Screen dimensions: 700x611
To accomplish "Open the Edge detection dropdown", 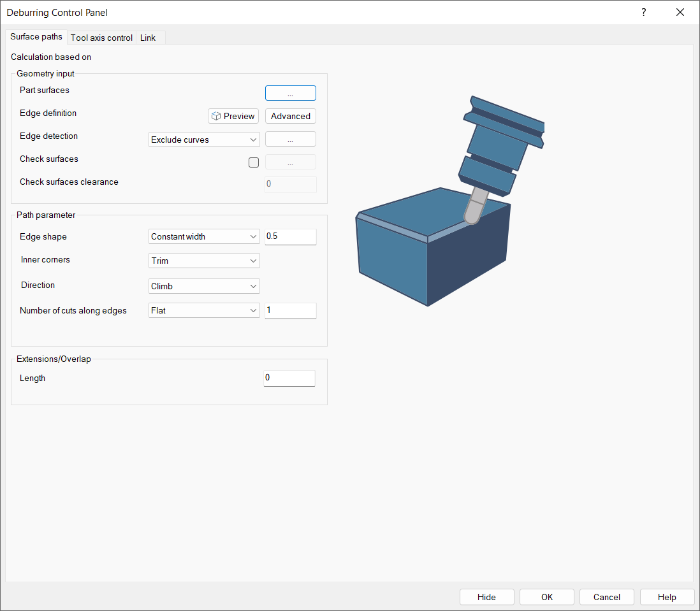I will 204,140.
